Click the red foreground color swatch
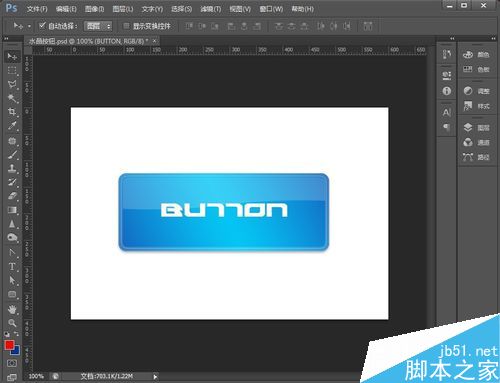500x383 pixels. coord(9,345)
